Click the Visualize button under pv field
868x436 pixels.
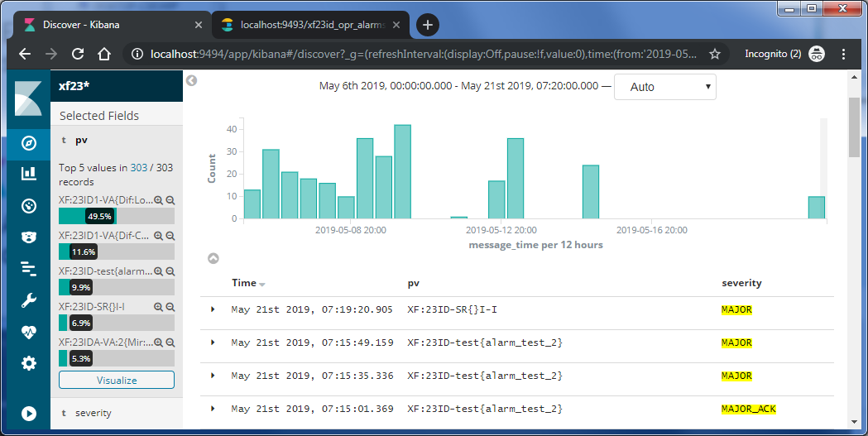click(117, 380)
